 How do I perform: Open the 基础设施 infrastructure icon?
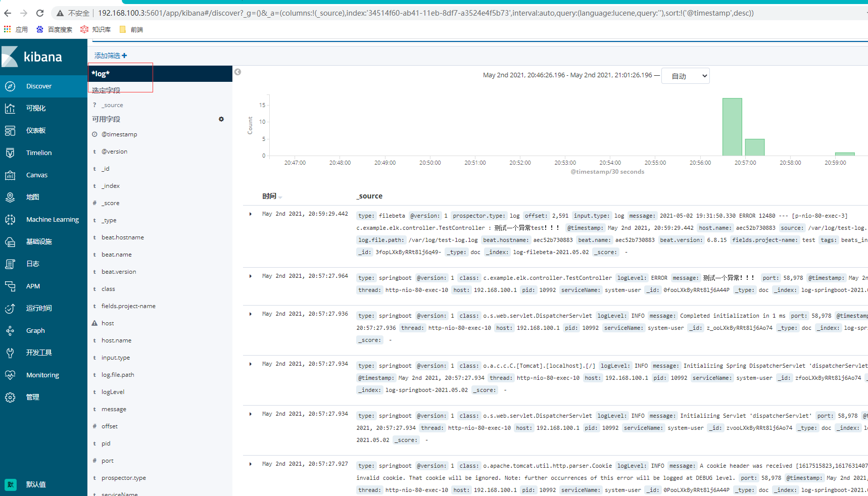click(10, 242)
